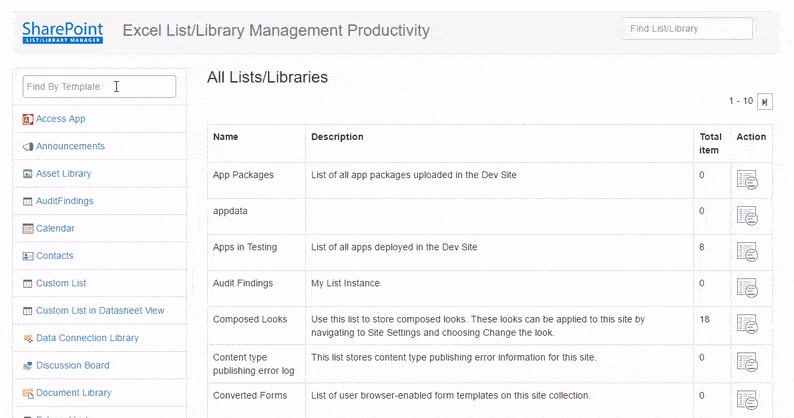Select the Asset Library template

[x=64, y=173]
